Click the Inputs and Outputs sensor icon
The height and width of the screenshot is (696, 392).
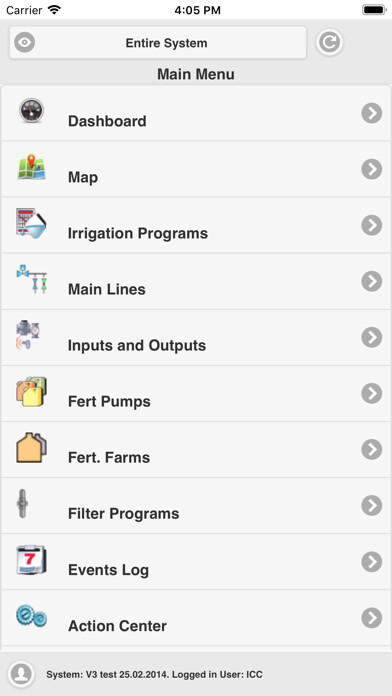tap(28, 335)
